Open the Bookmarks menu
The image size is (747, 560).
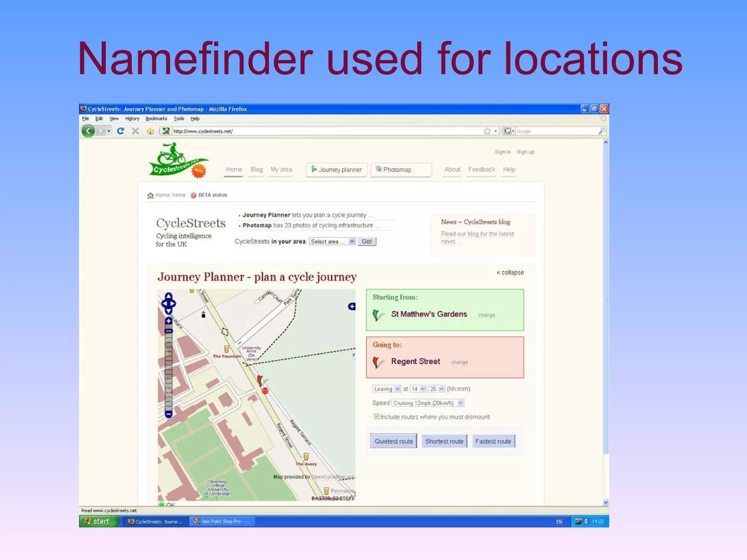click(156, 118)
